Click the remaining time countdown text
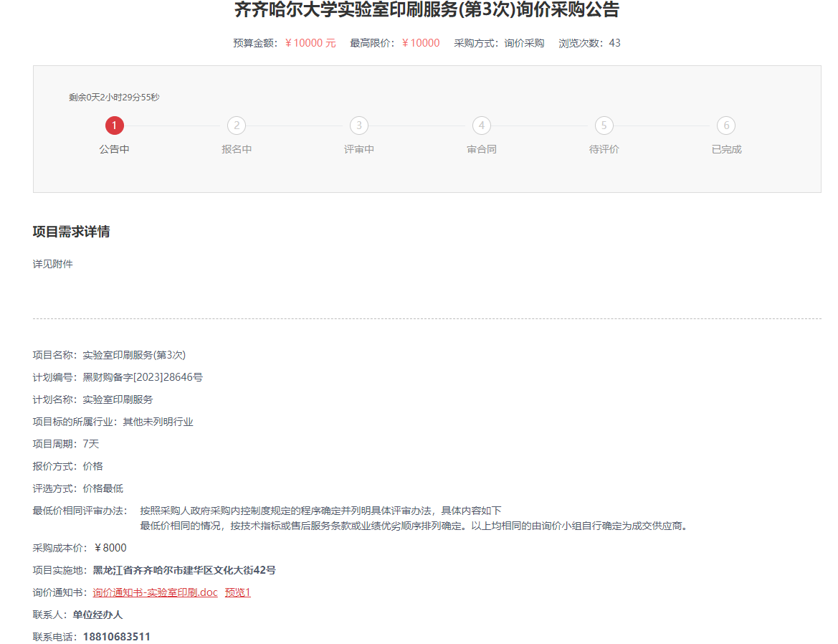The image size is (838, 644). (114, 98)
